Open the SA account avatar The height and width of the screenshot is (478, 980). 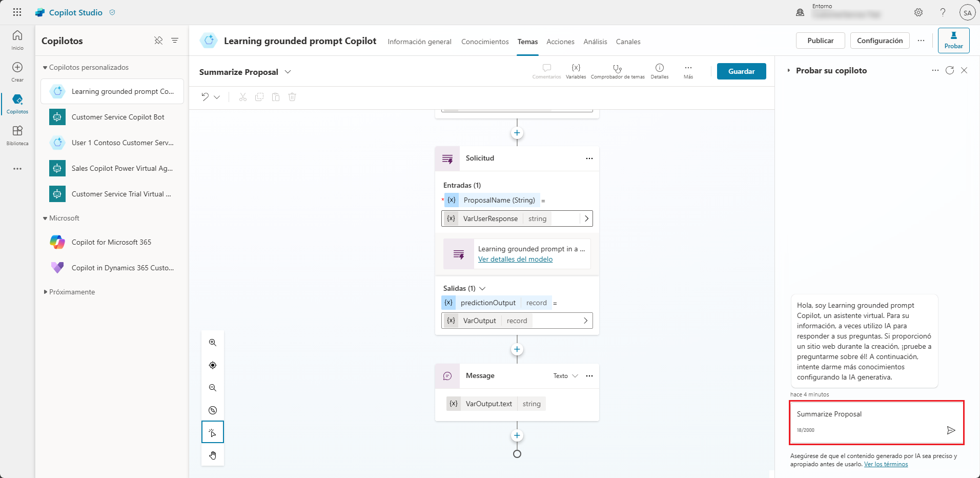(x=967, y=12)
